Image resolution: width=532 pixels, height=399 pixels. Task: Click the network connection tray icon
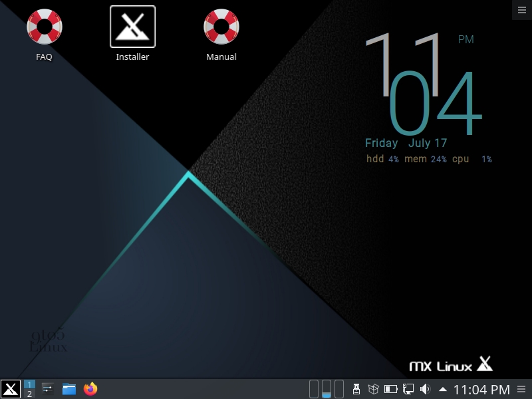pos(407,389)
